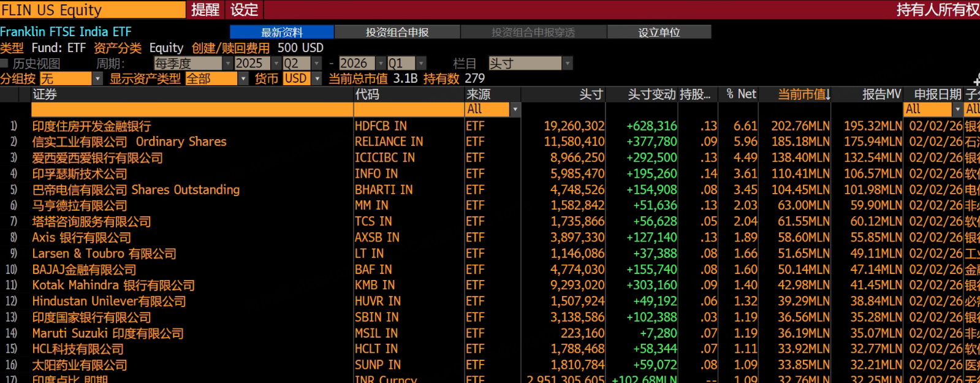Image resolution: width=980 pixels, height=383 pixels.
Task: Click the 223,160 position value
Action: point(583,333)
